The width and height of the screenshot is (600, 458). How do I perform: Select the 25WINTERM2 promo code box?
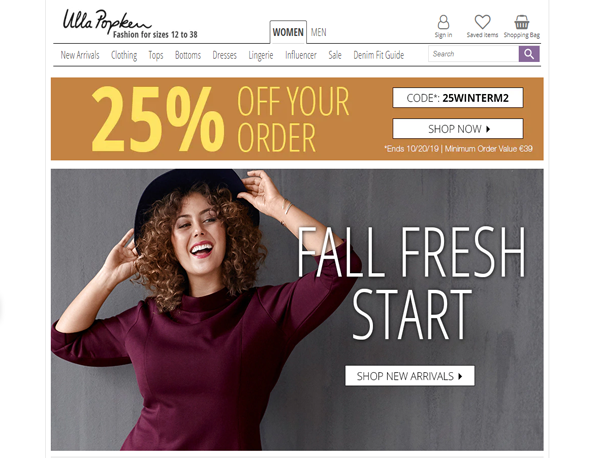click(x=458, y=98)
